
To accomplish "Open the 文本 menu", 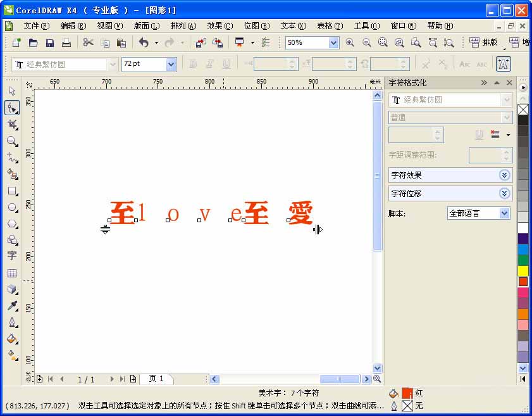I will tap(293, 26).
